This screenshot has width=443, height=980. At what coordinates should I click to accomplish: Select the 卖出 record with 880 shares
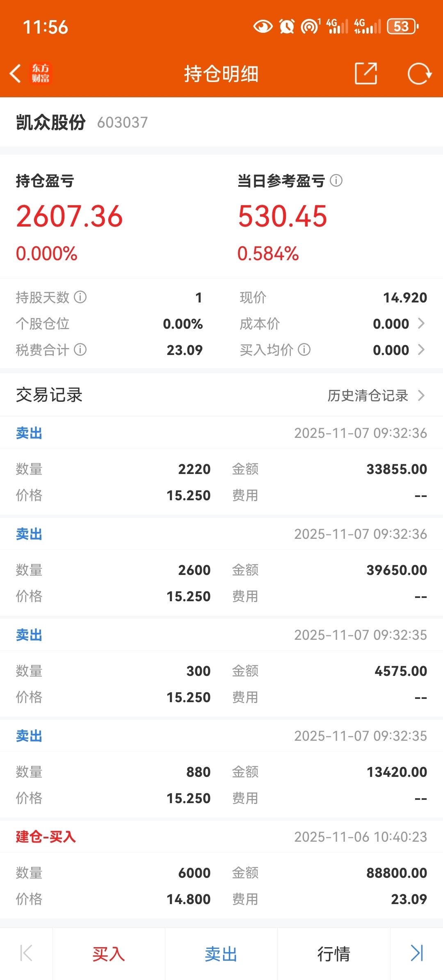[x=221, y=768]
